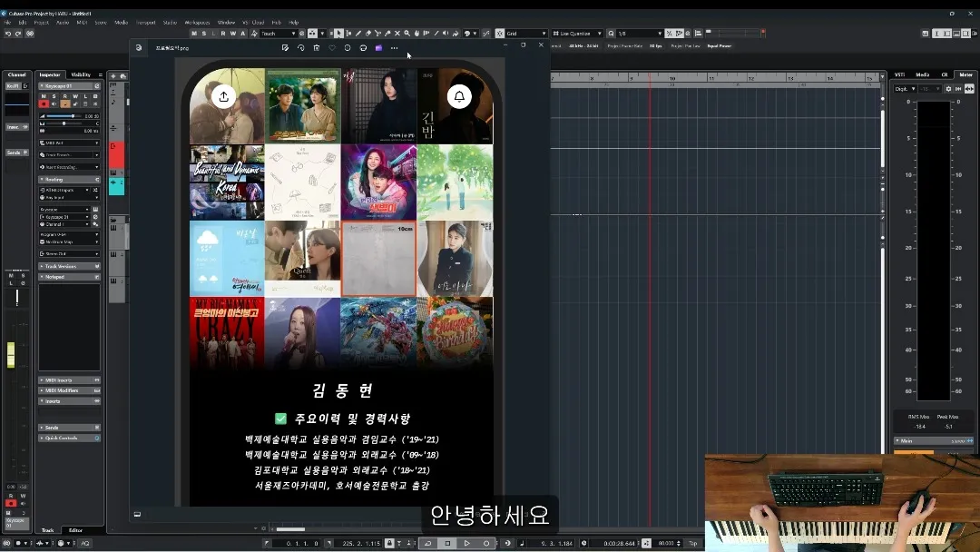980x552 pixels.
Task: Select the 10cm album cover thumbnail
Action: (x=378, y=258)
